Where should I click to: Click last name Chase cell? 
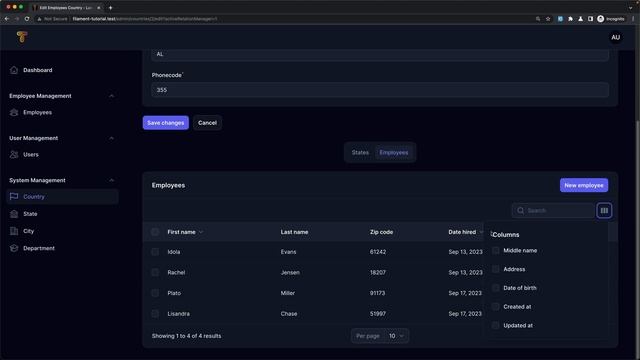coord(289,313)
